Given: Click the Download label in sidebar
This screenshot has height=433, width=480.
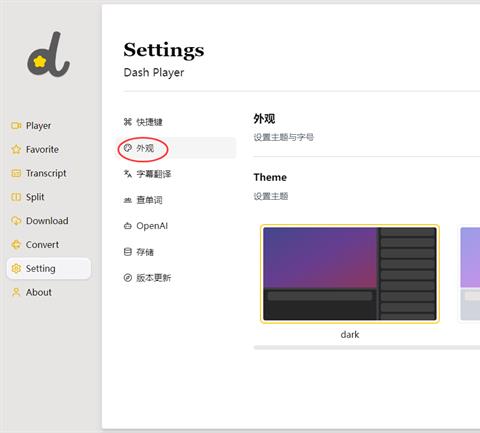Looking at the screenshot, I should [x=47, y=221].
